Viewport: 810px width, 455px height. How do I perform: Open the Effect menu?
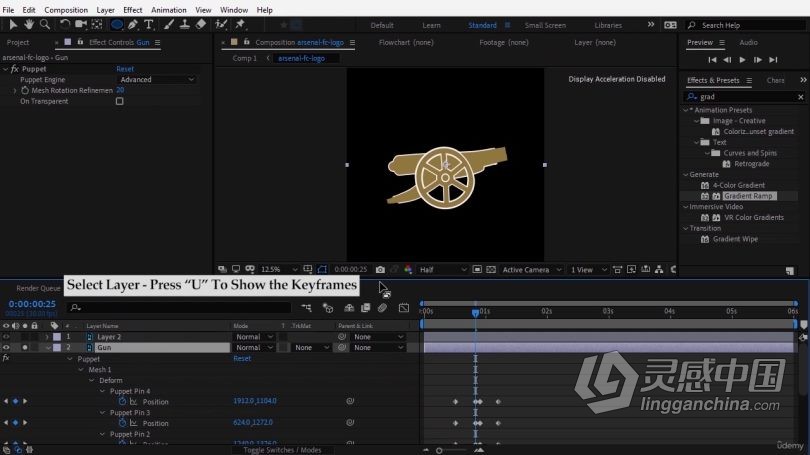click(132, 10)
